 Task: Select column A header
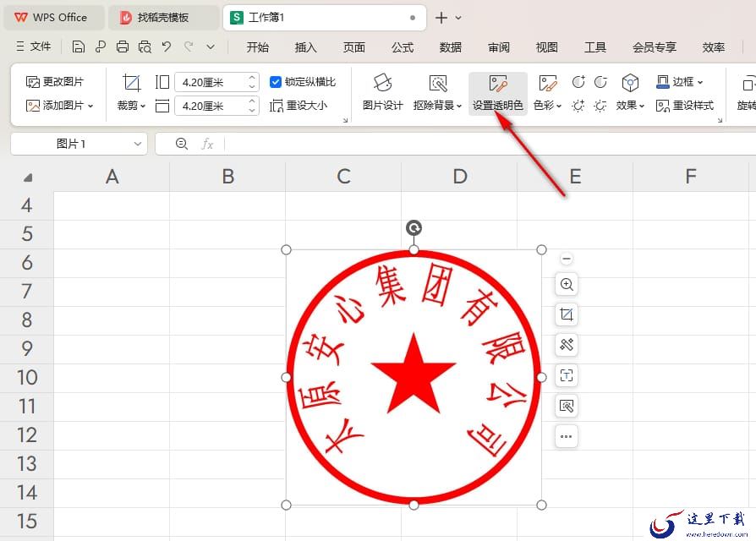tap(112, 177)
